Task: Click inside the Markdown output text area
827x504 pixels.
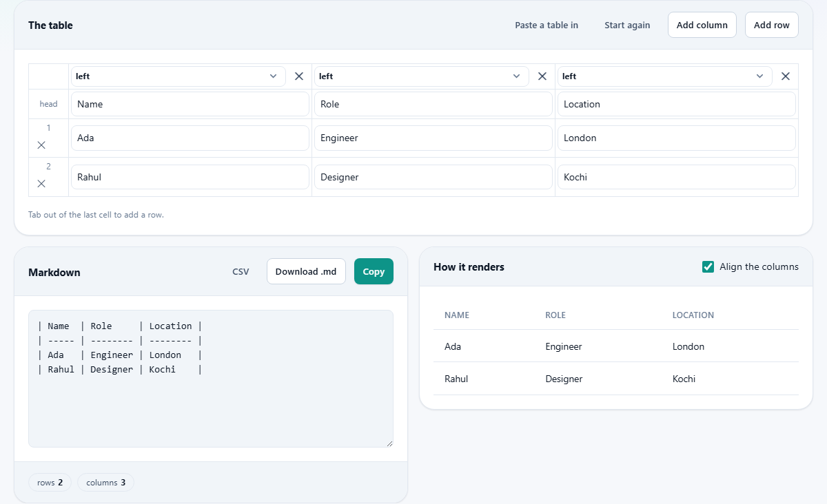Action: coord(211,379)
